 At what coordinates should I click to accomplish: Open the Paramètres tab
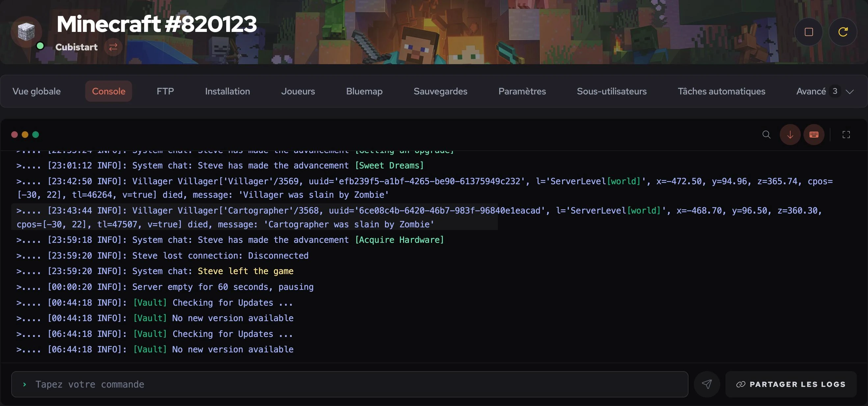click(522, 91)
